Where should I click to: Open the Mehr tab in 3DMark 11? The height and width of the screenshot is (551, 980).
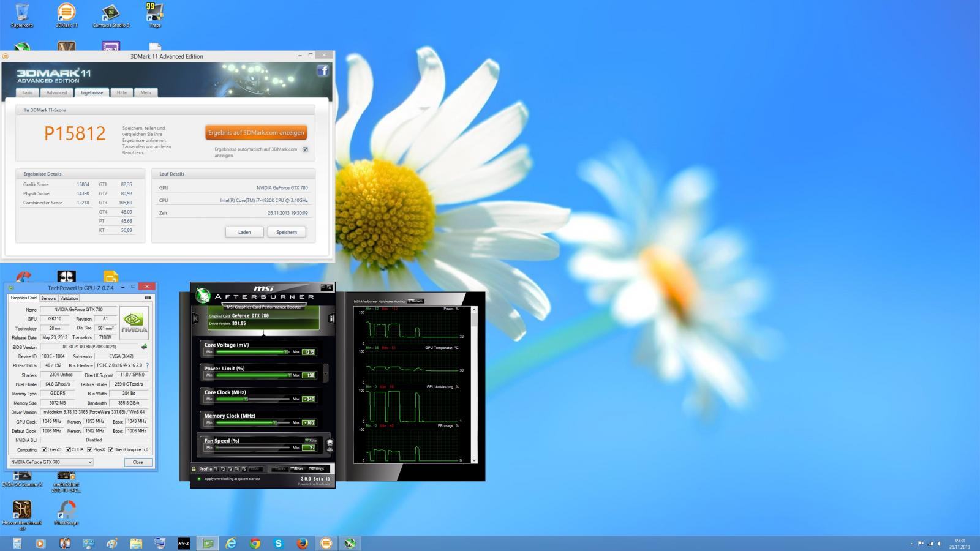(146, 92)
